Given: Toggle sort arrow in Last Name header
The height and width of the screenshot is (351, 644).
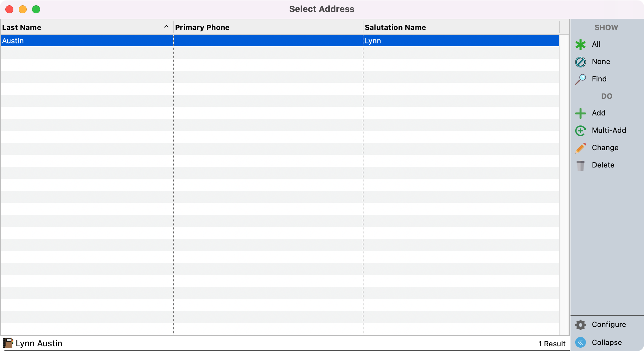Looking at the screenshot, I should (166, 27).
